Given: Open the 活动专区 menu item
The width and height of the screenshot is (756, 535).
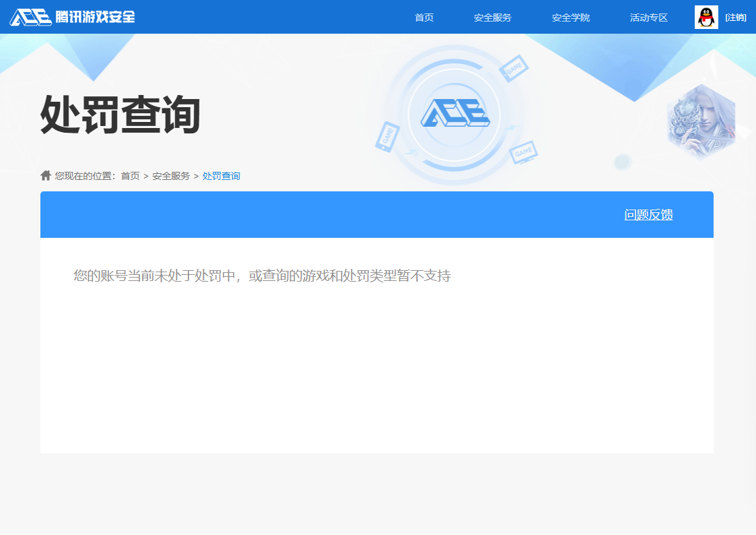Looking at the screenshot, I should point(648,18).
